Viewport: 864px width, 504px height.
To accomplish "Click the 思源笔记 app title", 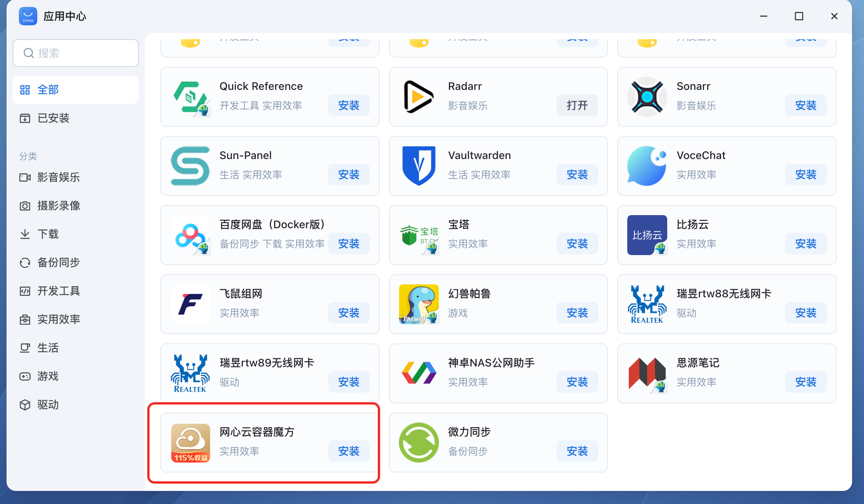I will point(698,363).
